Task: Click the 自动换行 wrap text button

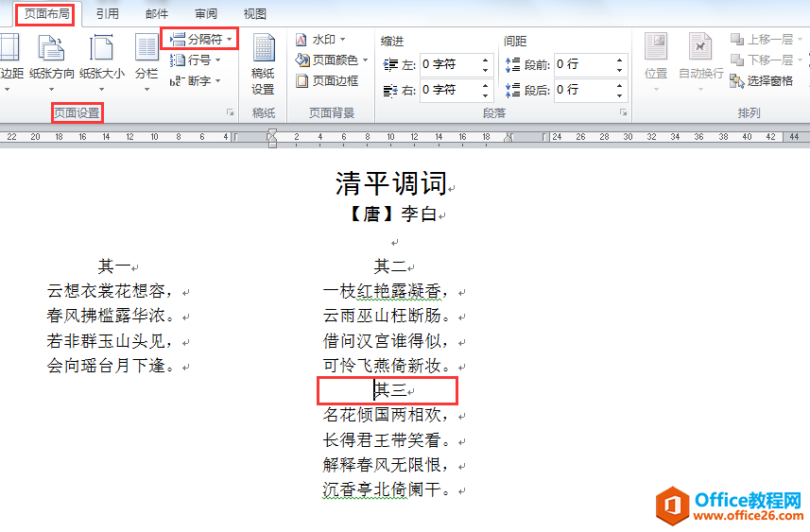Action: click(701, 62)
